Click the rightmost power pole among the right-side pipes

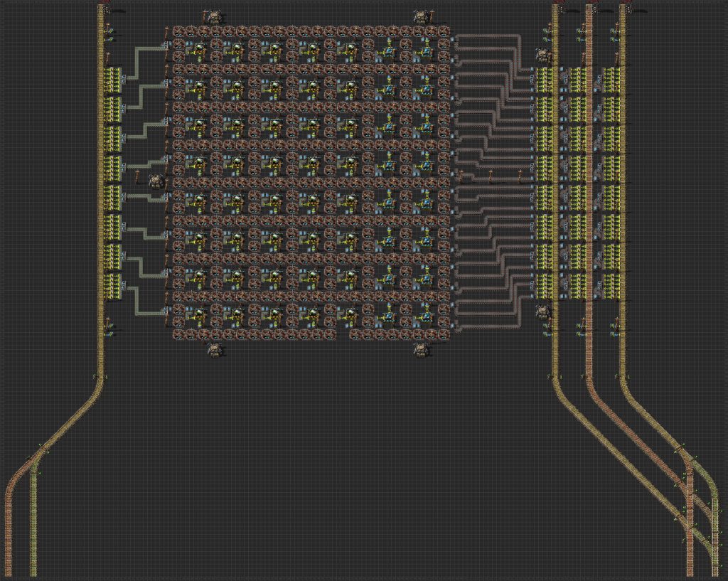coord(520,176)
